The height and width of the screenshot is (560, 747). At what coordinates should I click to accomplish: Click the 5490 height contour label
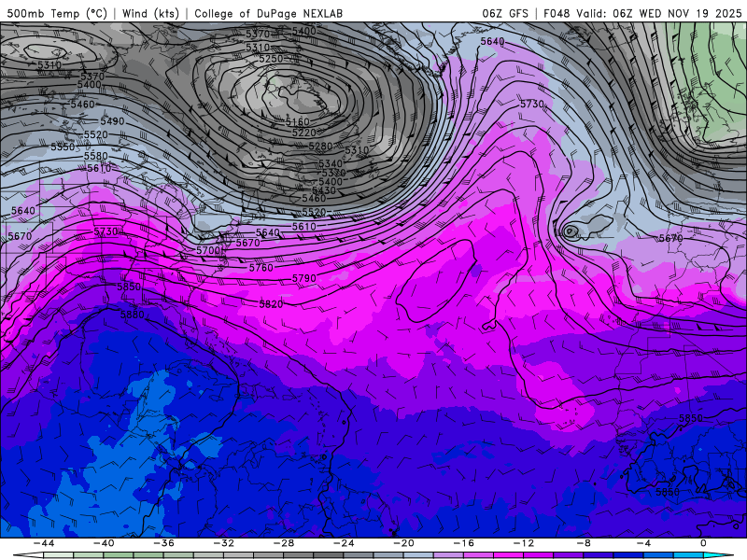click(x=112, y=121)
